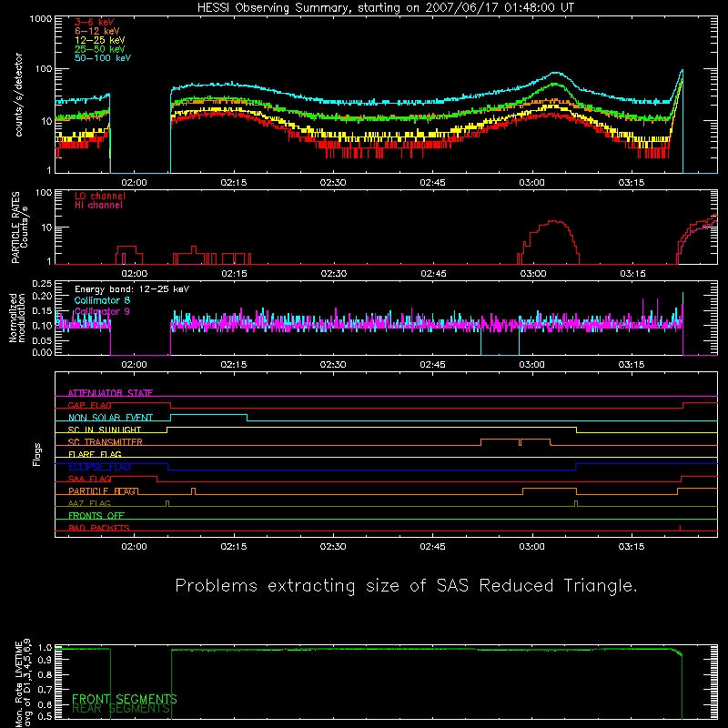Image resolution: width=728 pixels, height=728 pixels.
Task: Click the AAZ FLAG label
Action: pyautogui.click(x=89, y=504)
